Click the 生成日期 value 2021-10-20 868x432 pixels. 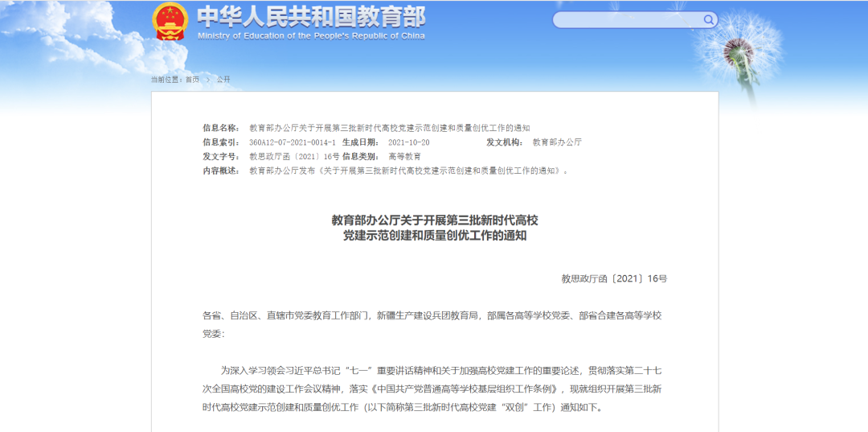(408, 142)
